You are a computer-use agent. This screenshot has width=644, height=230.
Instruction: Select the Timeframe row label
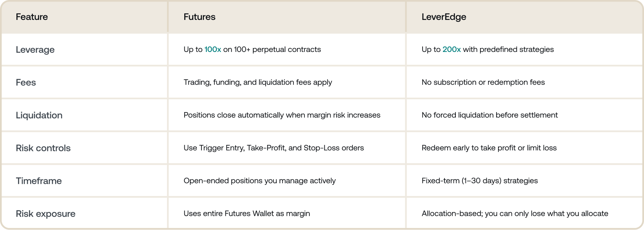[39, 181]
